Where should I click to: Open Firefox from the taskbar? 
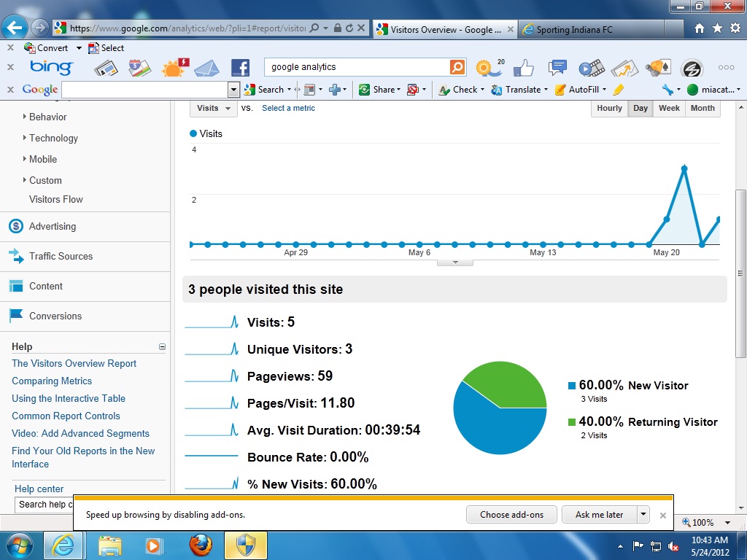pyautogui.click(x=200, y=545)
